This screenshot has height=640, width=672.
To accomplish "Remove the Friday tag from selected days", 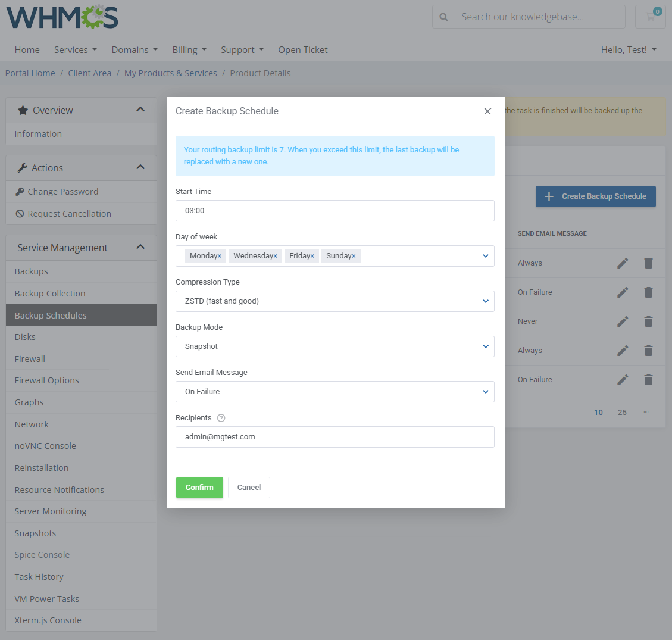I will coord(312,255).
